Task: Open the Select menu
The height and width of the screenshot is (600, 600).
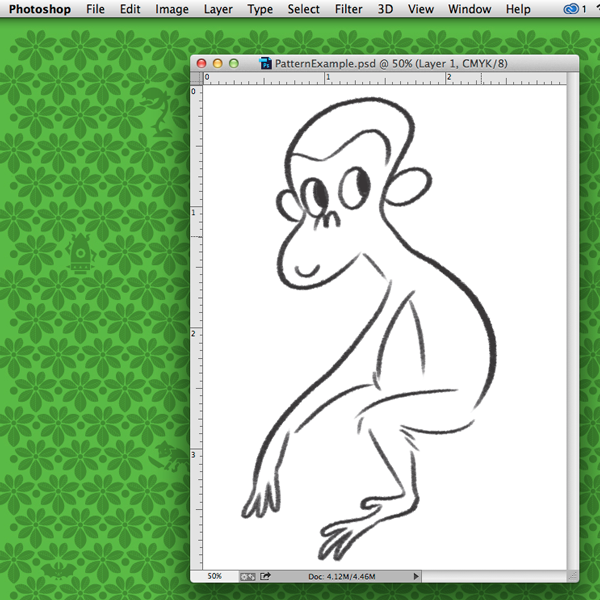Action: coord(303,9)
